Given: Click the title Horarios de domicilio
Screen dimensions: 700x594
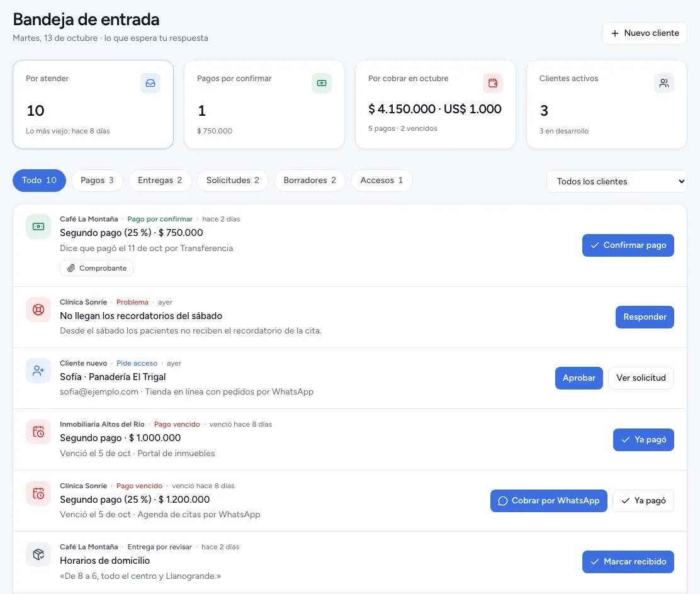Looking at the screenshot, I should [x=105, y=561].
